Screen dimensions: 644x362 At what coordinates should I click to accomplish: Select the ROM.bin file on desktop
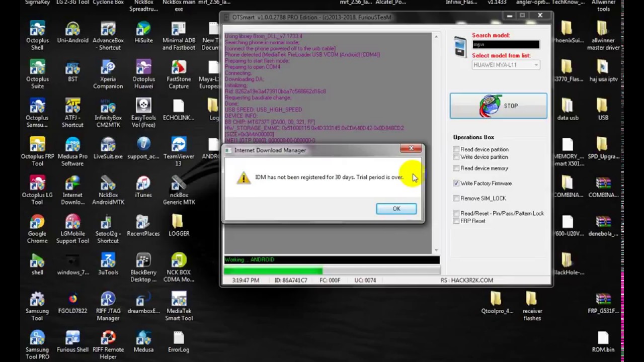pyautogui.click(x=603, y=342)
